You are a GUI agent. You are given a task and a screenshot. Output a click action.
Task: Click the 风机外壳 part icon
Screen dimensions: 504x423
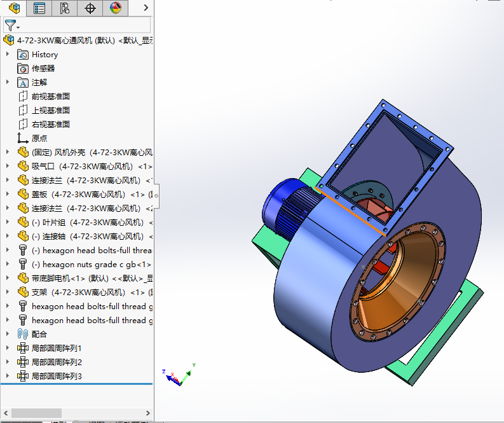[x=23, y=152]
